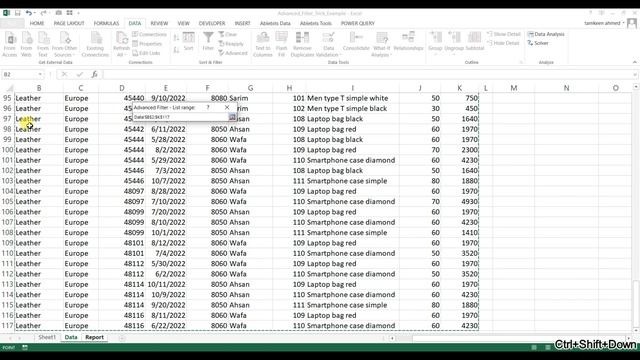This screenshot has width=640, height=360.
Task: Open tamkeen ahmed account dropdown
Action: click(x=604, y=23)
